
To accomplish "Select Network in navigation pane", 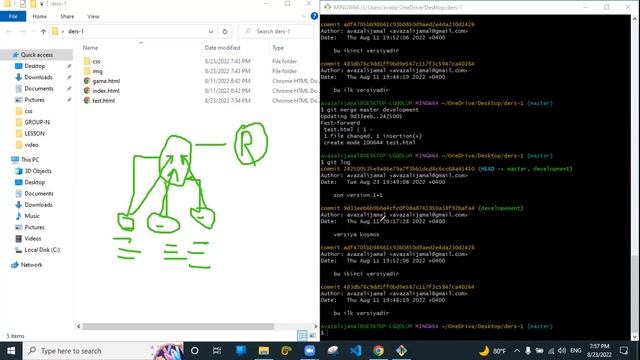I will [31, 265].
